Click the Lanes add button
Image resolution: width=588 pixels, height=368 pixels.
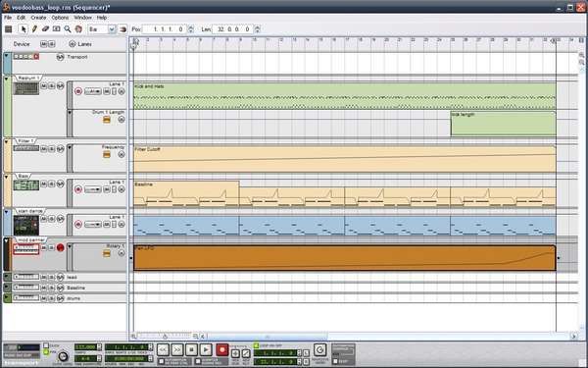coord(73,44)
